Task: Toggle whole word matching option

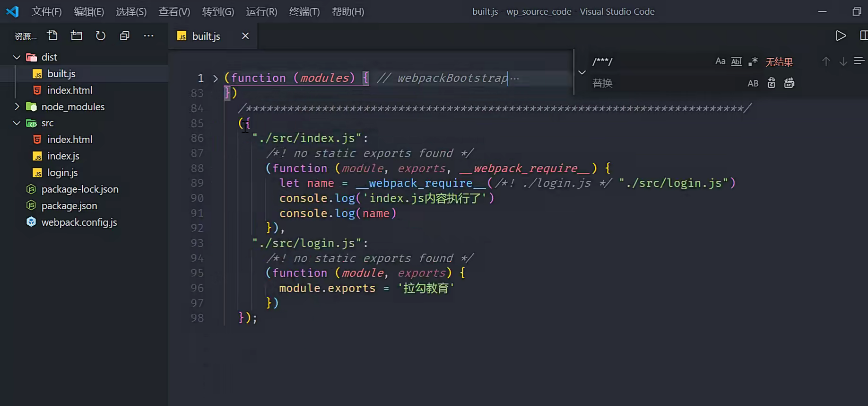Action: [737, 62]
